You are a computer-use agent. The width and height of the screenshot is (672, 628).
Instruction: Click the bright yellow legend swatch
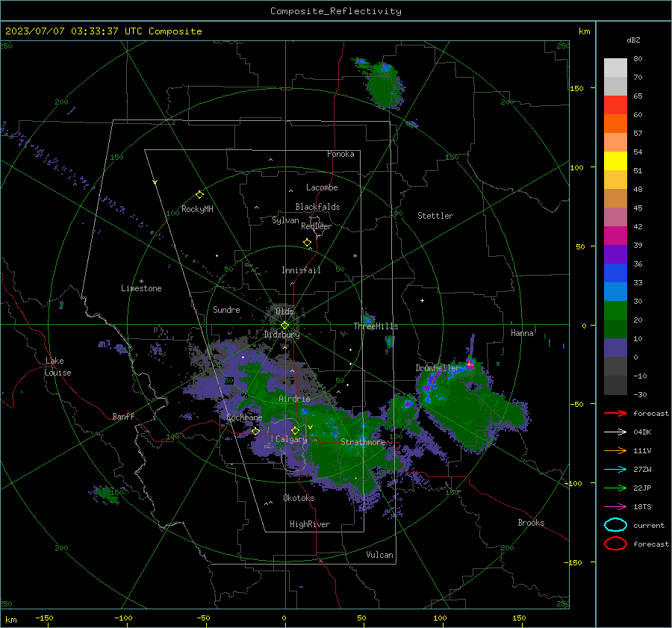[x=615, y=161]
